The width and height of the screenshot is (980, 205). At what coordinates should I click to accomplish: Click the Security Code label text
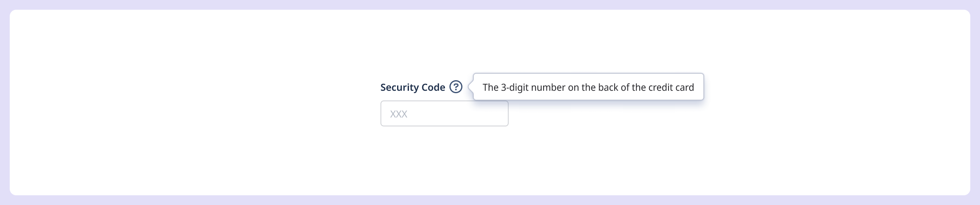coord(413,88)
